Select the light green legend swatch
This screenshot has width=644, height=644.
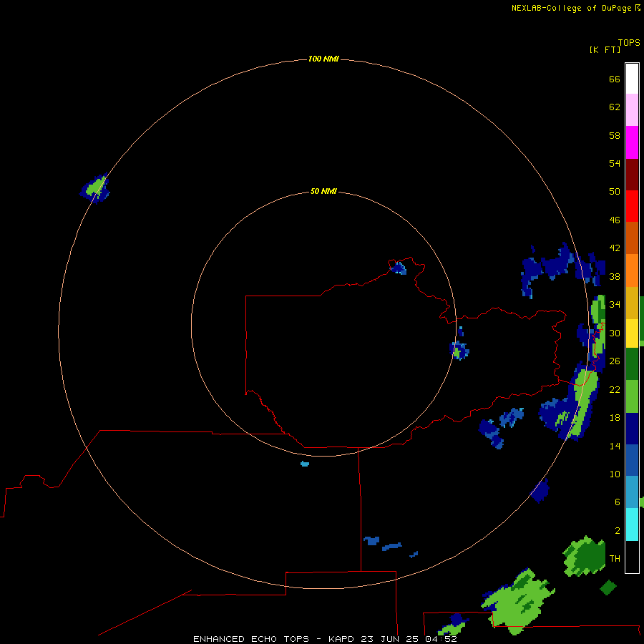(632, 396)
